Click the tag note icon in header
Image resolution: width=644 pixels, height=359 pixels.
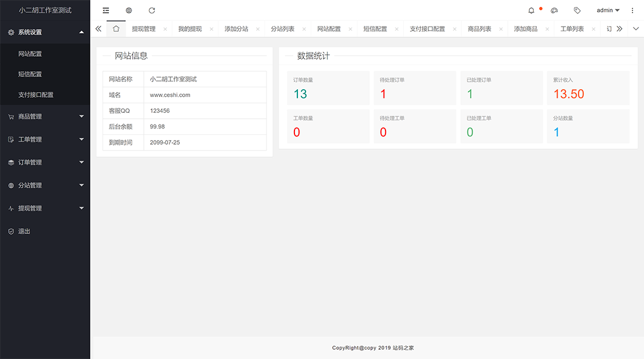[x=577, y=10]
